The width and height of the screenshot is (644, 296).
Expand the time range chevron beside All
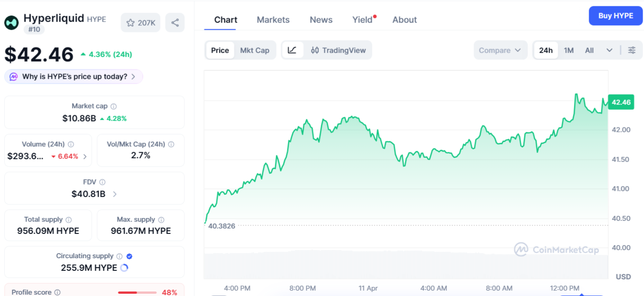[x=609, y=50]
